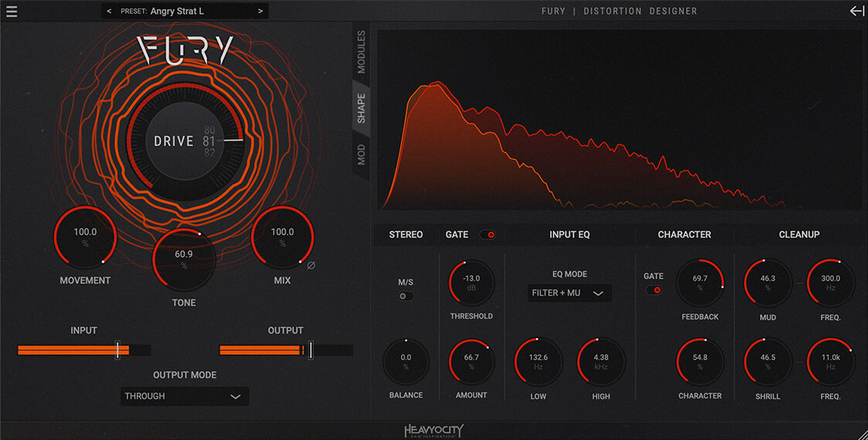Image resolution: width=868 pixels, height=440 pixels.
Task: Go to next preset arrow
Action: (260, 12)
